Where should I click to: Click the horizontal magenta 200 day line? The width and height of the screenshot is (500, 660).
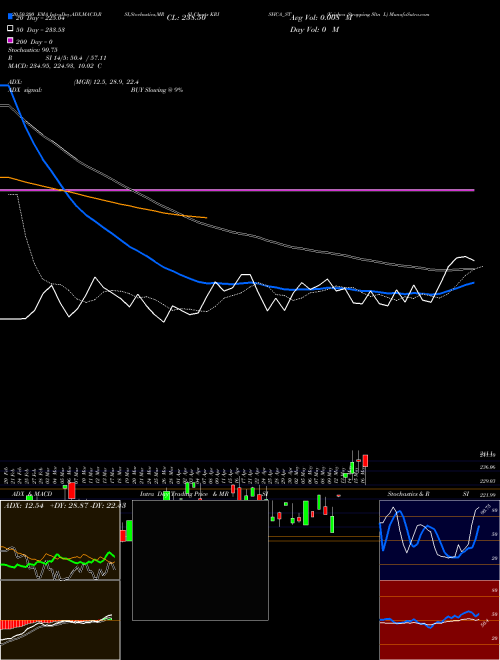(237, 190)
